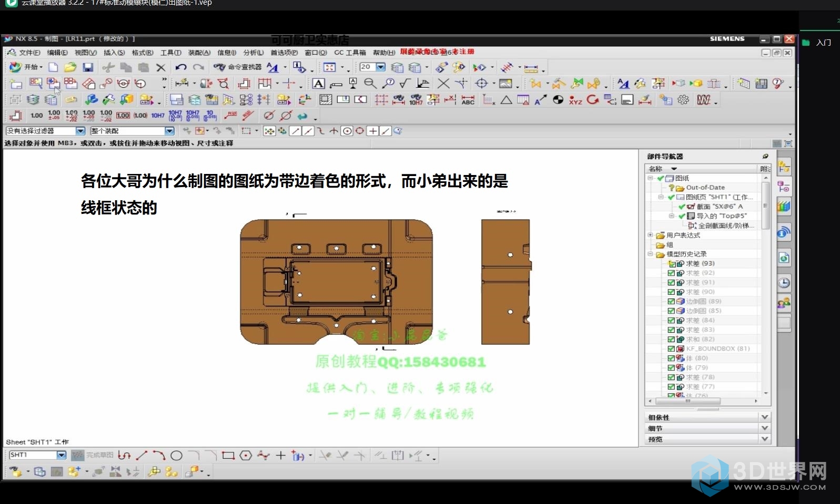Click the Polygon sketch tool
The width and height of the screenshot is (840, 504).
point(246,456)
